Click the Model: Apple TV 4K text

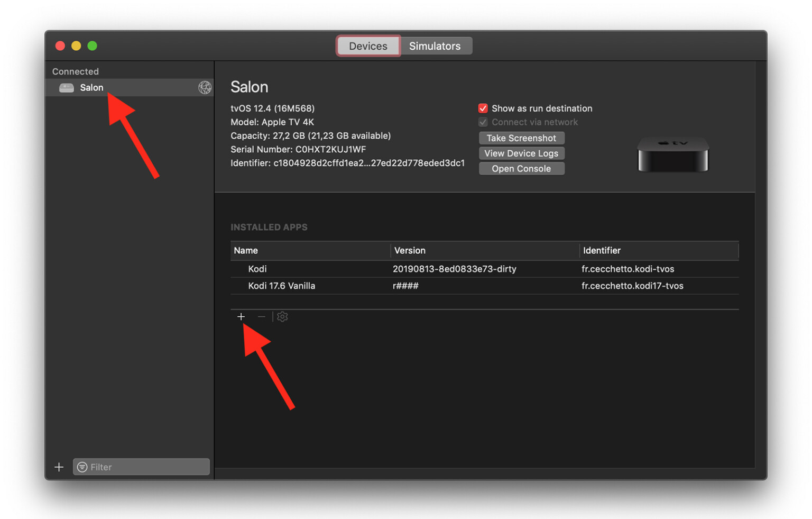[272, 122]
